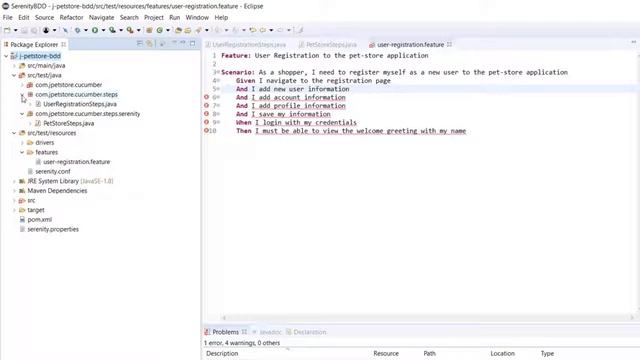Switch to the Javadoc tab
The width and height of the screenshot is (640, 360).
[x=267, y=332]
